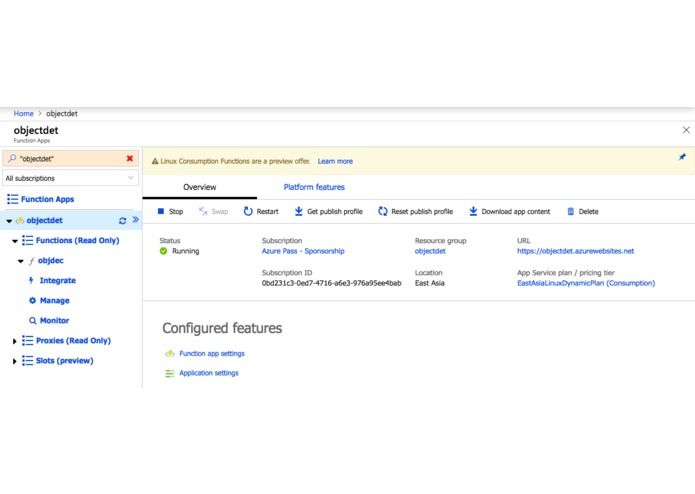Click the objectdet lightning bolt icon
This screenshot has height=494, width=695.
pos(20,221)
